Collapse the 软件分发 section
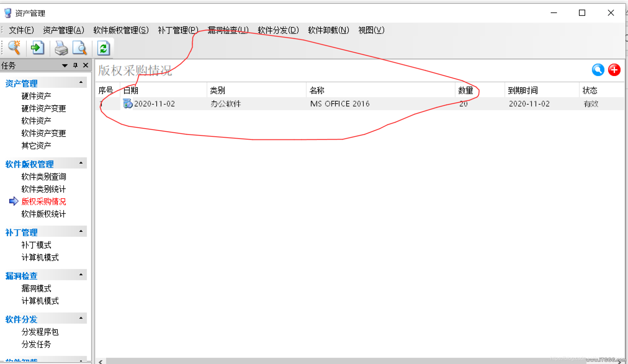Screen dimensions: 628x364 [x=81, y=318]
